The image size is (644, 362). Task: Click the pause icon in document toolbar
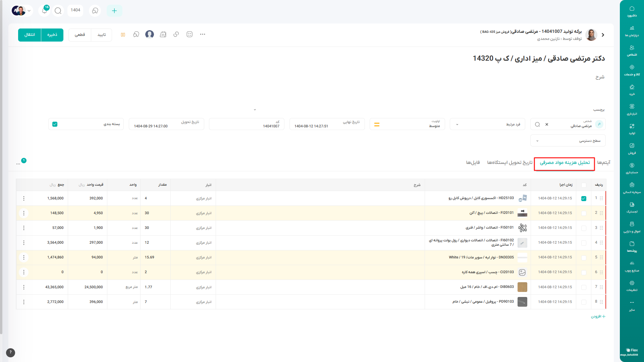pos(123,35)
